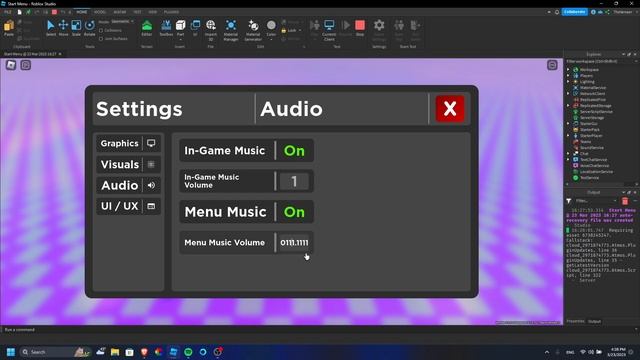Open Roblox menu icon in viewport
The height and width of the screenshot is (360, 640).
11,65
